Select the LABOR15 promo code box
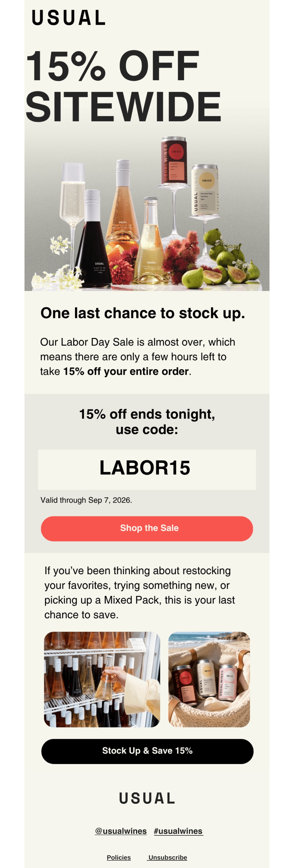Image resolution: width=294 pixels, height=868 pixels. [x=147, y=469]
